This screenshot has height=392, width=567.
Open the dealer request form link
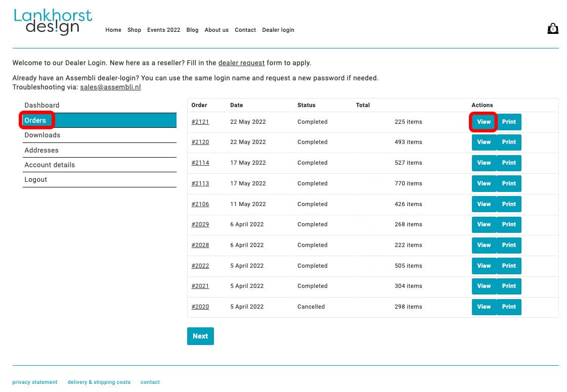241,63
